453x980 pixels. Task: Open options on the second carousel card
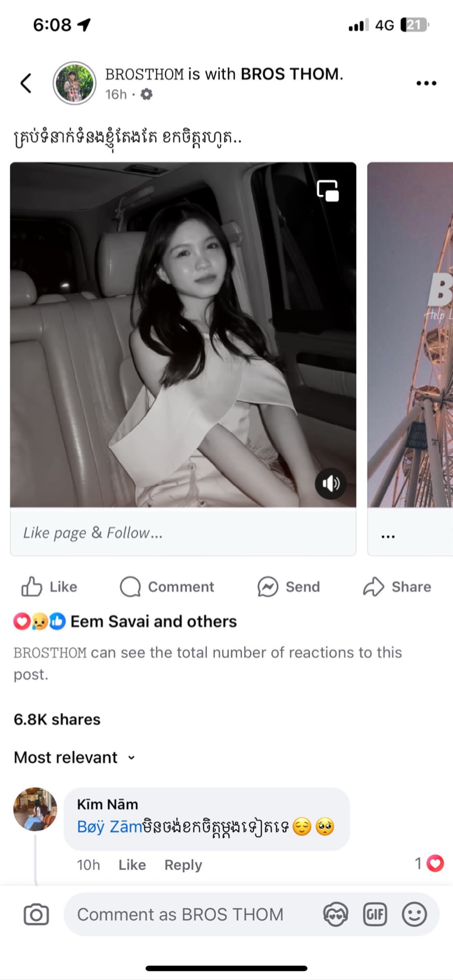click(x=388, y=536)
